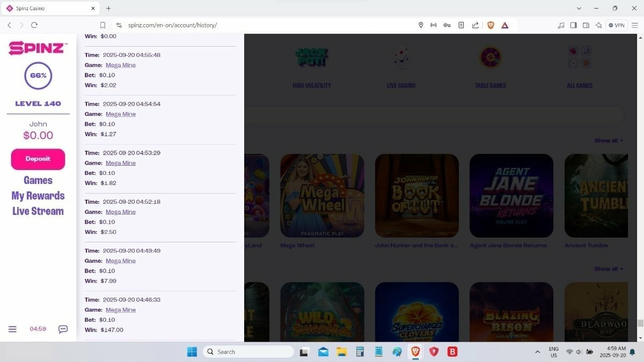Click the $7.99 win amount
Viewport: 644px width, 362px height.
point(108,281)
